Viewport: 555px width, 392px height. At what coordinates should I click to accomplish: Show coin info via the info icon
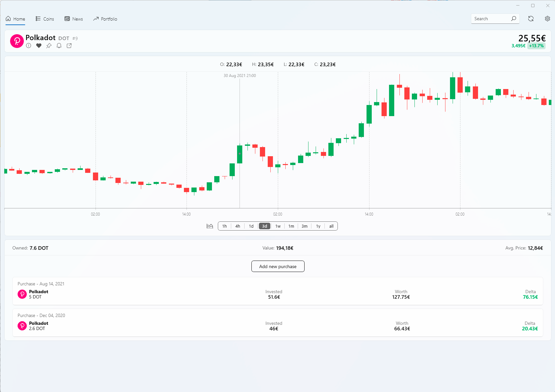(x=29, y=46)
